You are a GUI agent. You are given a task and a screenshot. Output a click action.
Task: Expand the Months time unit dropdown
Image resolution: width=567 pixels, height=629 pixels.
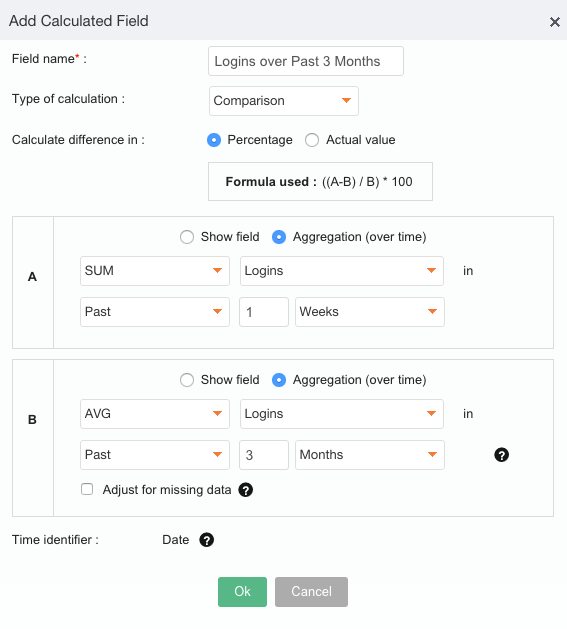pyautogui.click(x=370, y=455)
